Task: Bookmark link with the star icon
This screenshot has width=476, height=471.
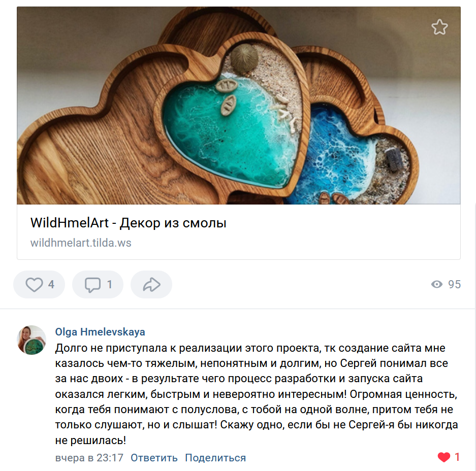Action: coord(439,27)
